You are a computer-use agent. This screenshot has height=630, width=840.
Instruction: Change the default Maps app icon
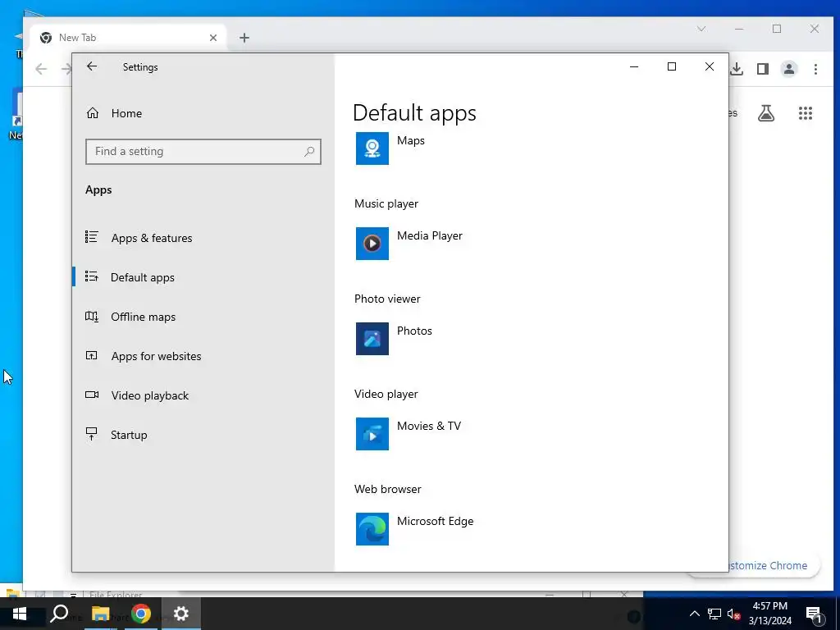click(372, 148)
